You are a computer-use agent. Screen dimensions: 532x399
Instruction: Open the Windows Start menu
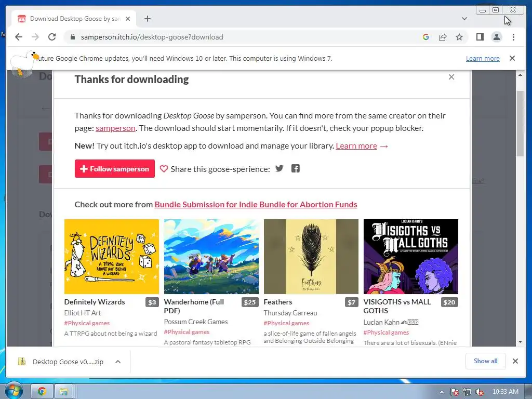click(14, 391)
